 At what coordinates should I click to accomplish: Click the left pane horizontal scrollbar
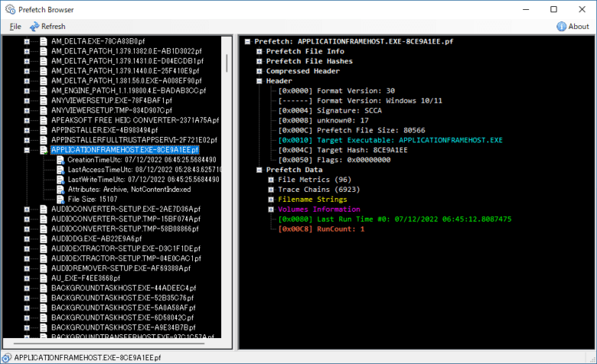[109, 343]
